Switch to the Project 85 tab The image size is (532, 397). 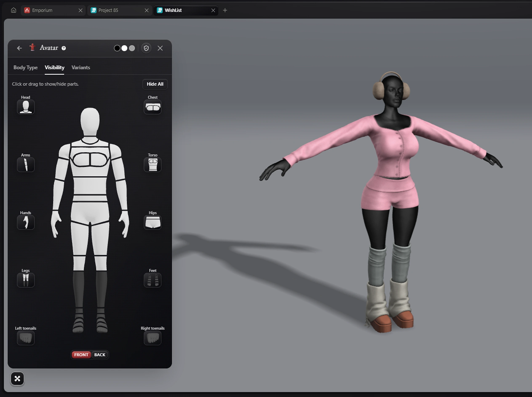120,10
